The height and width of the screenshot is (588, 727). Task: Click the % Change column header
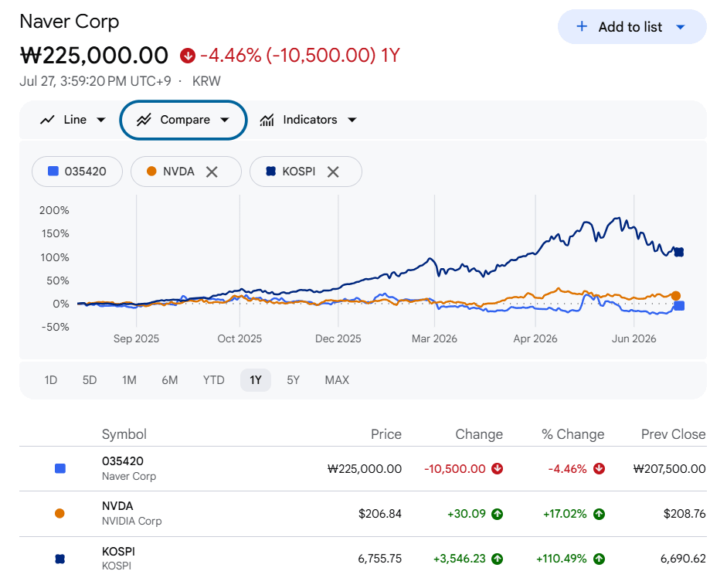click(572, 434)
